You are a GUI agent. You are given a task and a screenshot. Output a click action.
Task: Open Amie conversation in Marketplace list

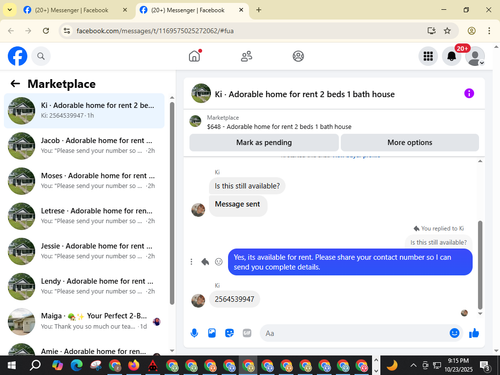pyautogui.click(x=84, y=348)
